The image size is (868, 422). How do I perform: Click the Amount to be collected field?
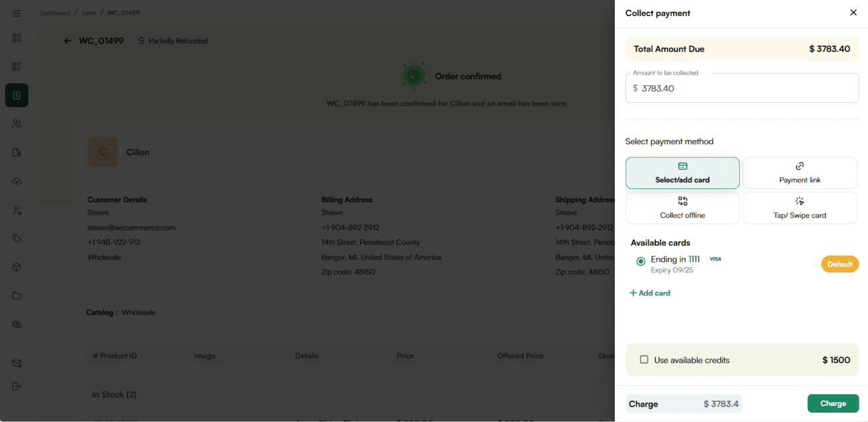(x=741, y=88)
